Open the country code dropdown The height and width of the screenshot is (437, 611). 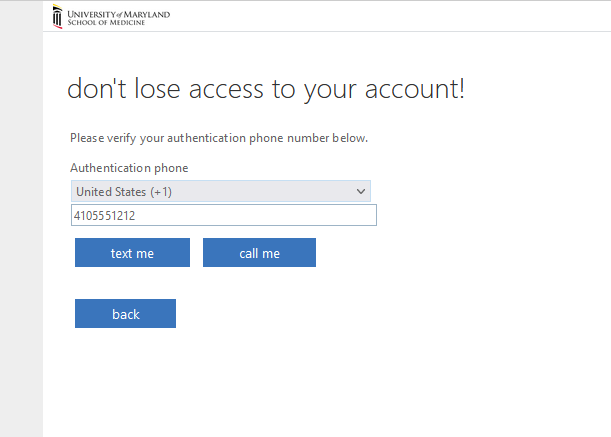pos(220,191)
